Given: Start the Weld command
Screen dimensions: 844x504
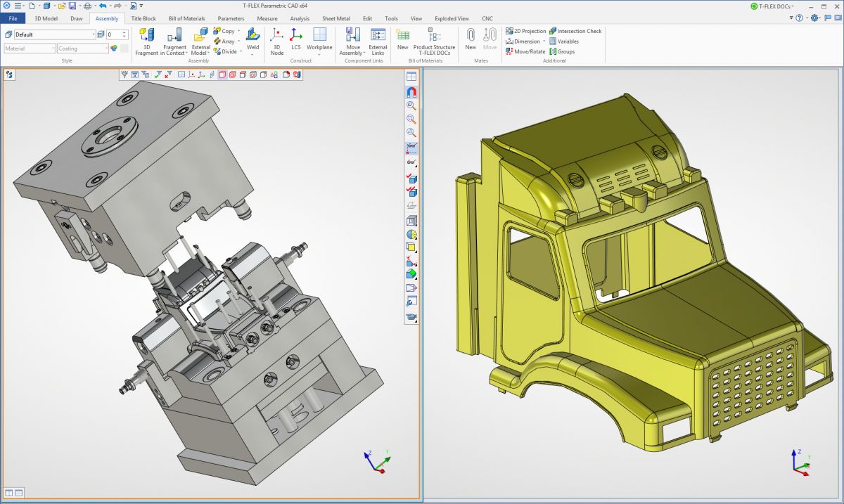Looking at the screenshot, I should coord(252,41).
